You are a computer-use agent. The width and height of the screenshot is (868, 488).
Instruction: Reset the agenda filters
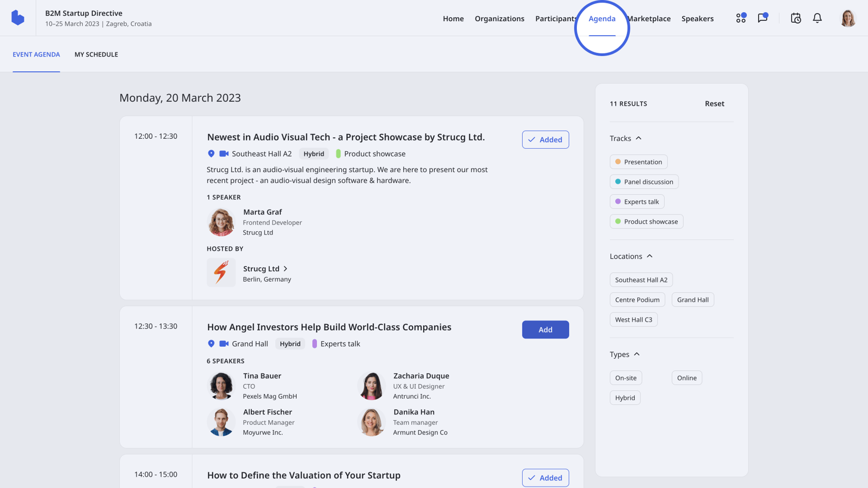(x=714, y=103)
